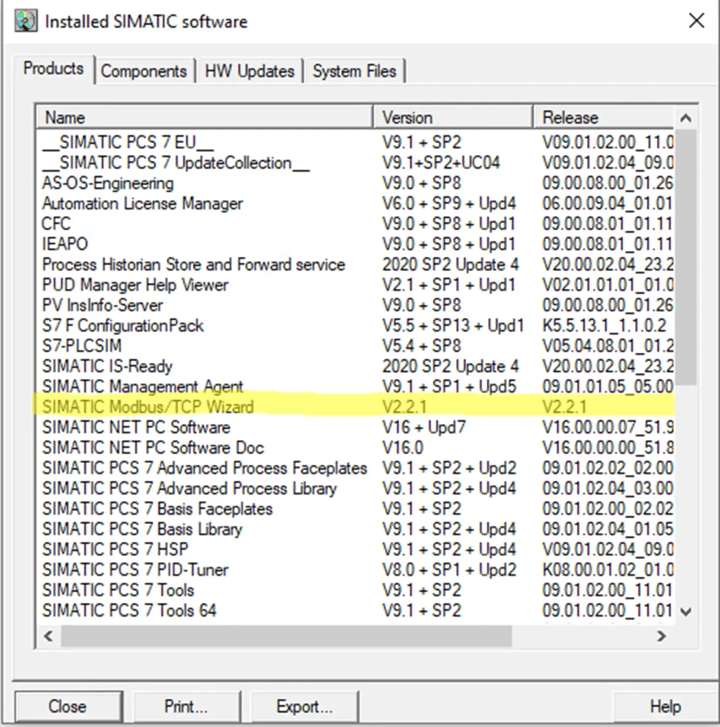
Task: Click version V5.5 + SP13 + Upd1
Action: tap(453, 326)
